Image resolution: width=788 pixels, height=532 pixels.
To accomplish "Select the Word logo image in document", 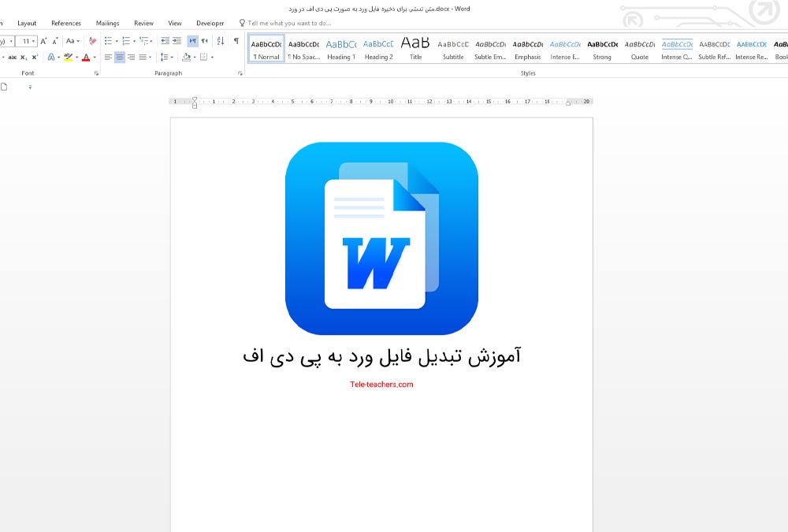I will tap(381, 238).
